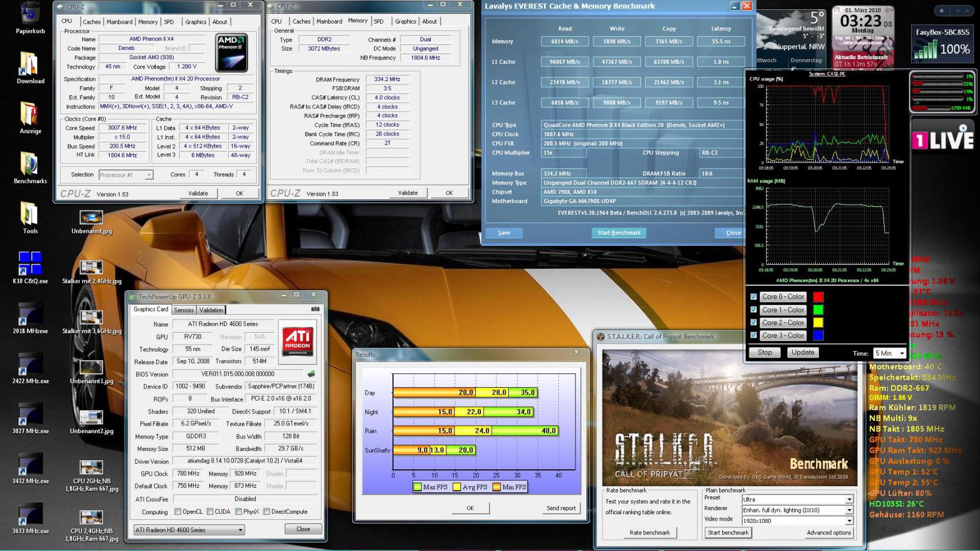Viewport: 980px width, 551px height.
Task: Tick the DirectCompute checkbox in GPU-Z
Action: tap(267, 511)
